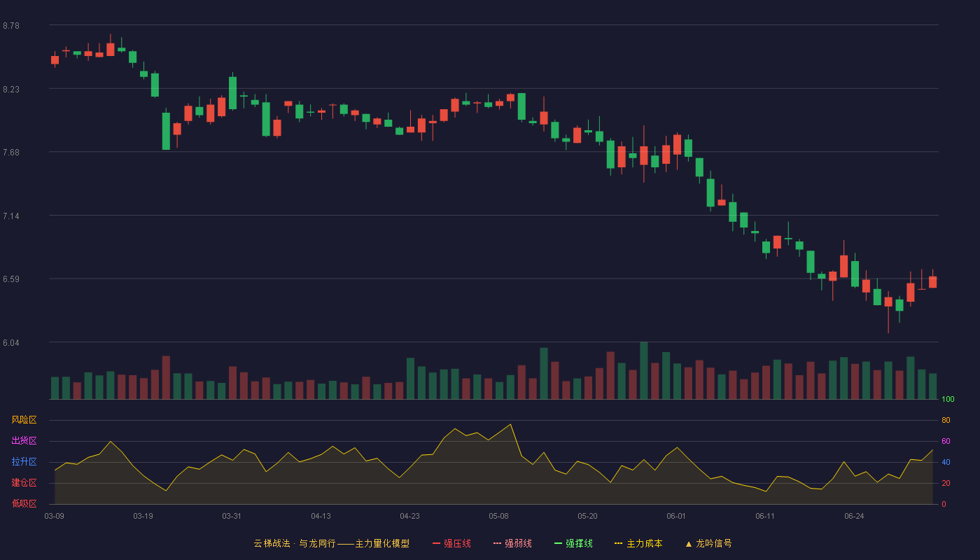This screenshot has width=980, height=560.
Task: Click the 06-01 date label
Action: pos(676,516)
